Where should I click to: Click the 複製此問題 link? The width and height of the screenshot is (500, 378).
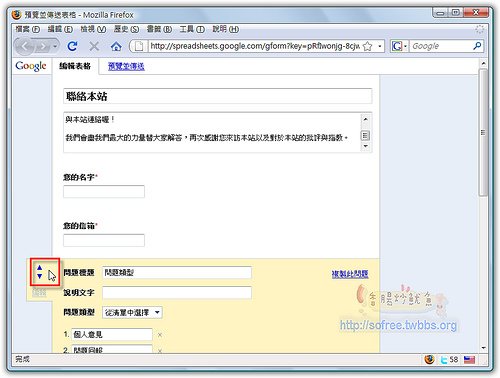coord(350,274)
